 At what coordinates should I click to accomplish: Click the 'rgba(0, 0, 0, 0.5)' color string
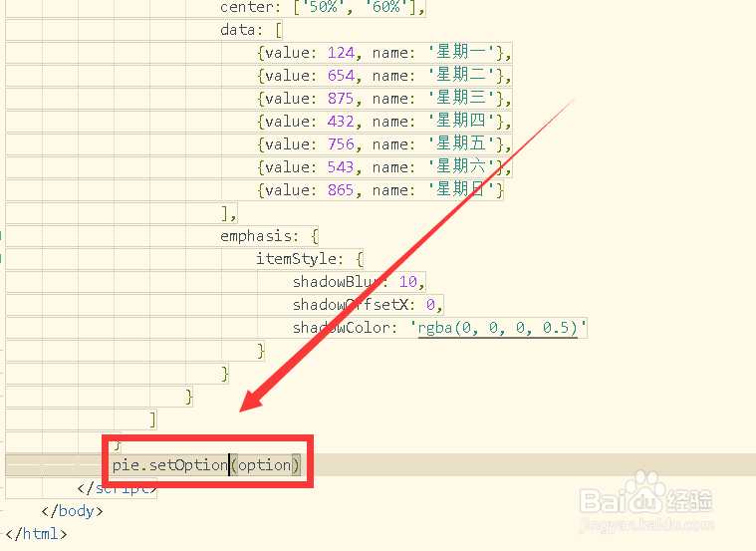[x=499, y=328]
